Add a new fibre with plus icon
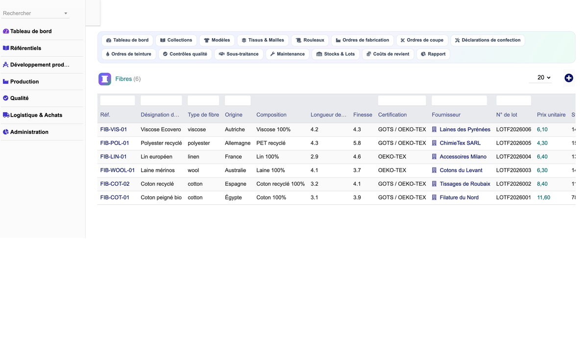The height and width of the screenshot is (364, 588). click(x=569, y=78)
